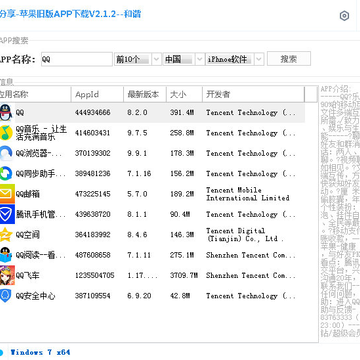Viewport: 360px width, 360px height.
Task: Open the settings hexagon icon
Action: [344, 16]
